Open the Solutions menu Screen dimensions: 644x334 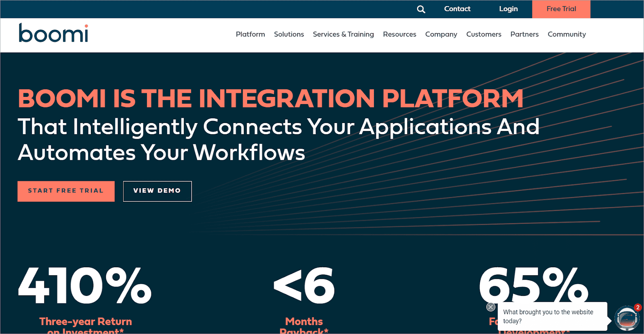coord(289,34)
